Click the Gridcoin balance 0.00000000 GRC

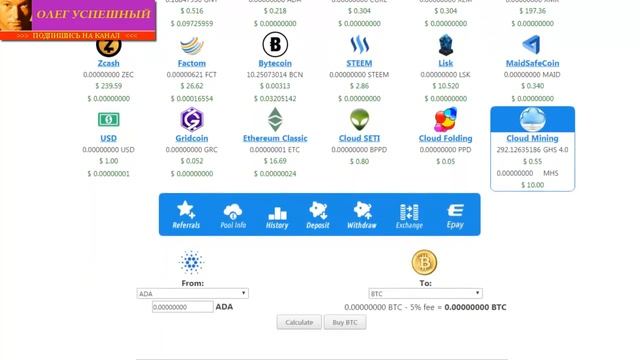[x=192, y=150]
